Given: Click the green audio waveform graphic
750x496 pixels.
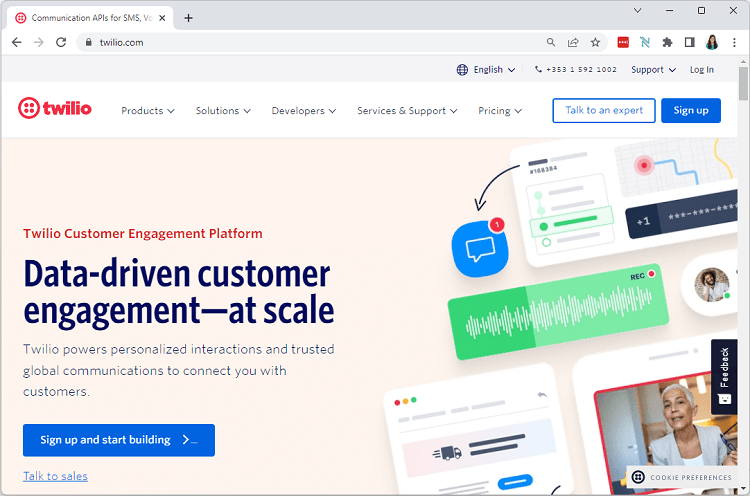Looking at the screenshot, I should click(558, 311).
